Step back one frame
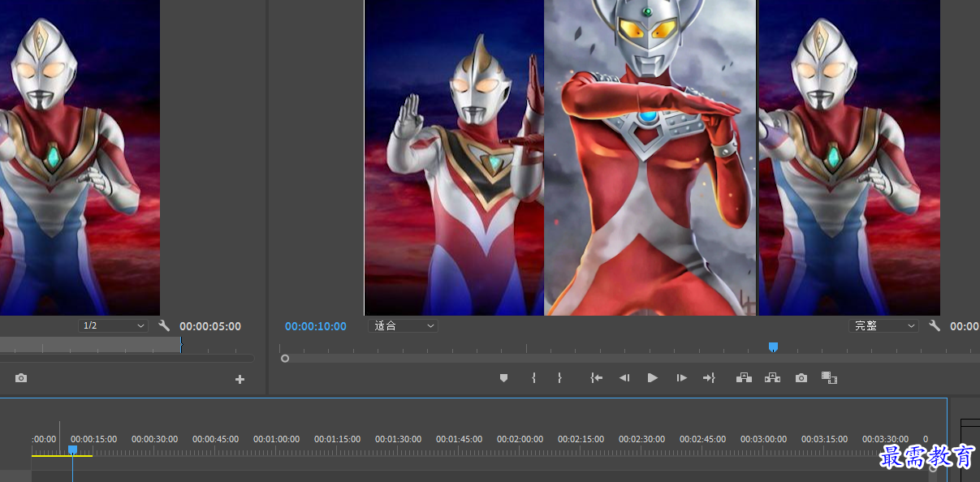Image resolution: width=980 pixels, height=482 pixels. click(x=624, y=378)
